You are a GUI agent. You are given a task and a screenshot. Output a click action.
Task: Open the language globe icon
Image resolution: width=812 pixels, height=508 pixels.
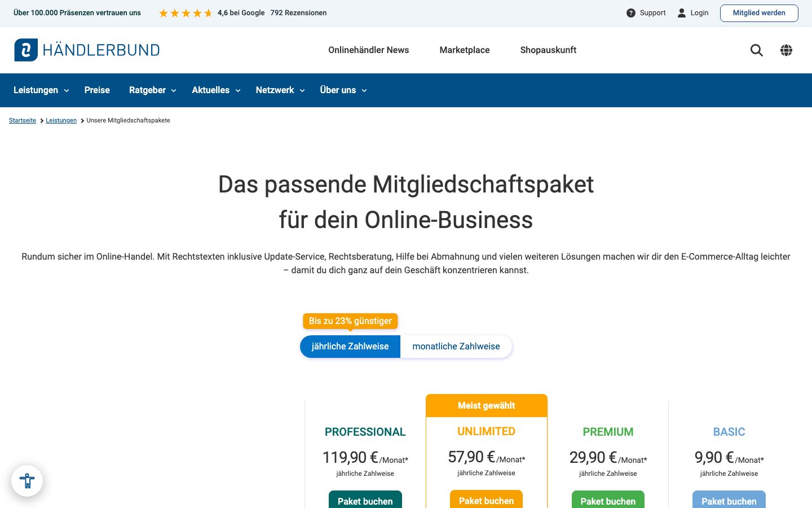tap(786, 50)
